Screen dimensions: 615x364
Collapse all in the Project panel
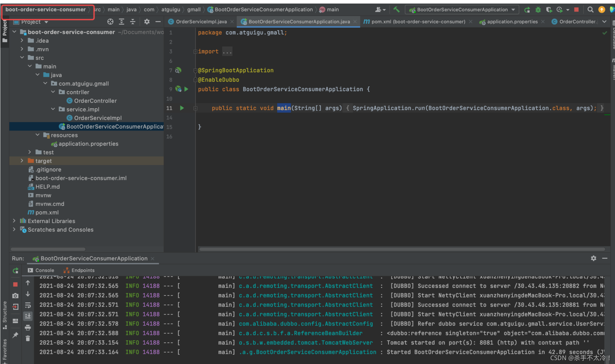tap(133, 22)
